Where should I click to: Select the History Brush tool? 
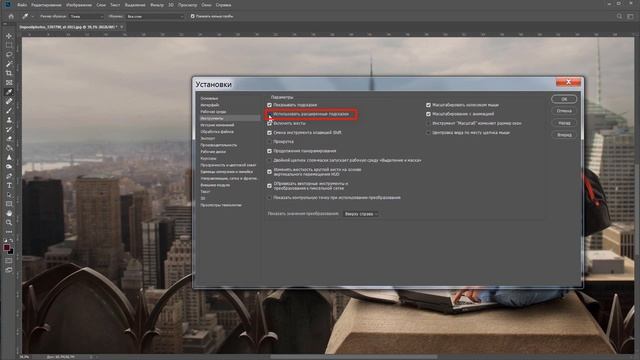[x=9, y=130]
